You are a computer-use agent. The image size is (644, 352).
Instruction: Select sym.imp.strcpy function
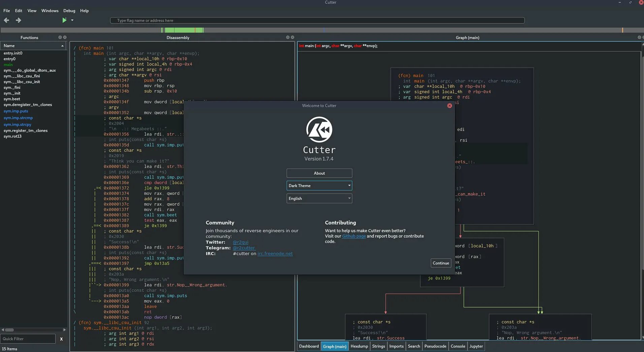click(18, 125)
